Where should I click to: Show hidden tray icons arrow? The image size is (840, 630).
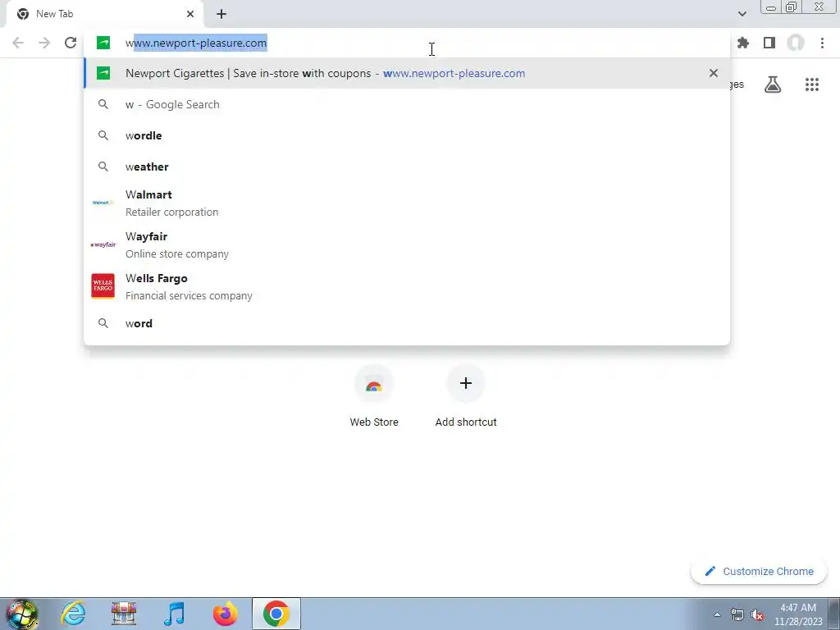tap(717, 614)
